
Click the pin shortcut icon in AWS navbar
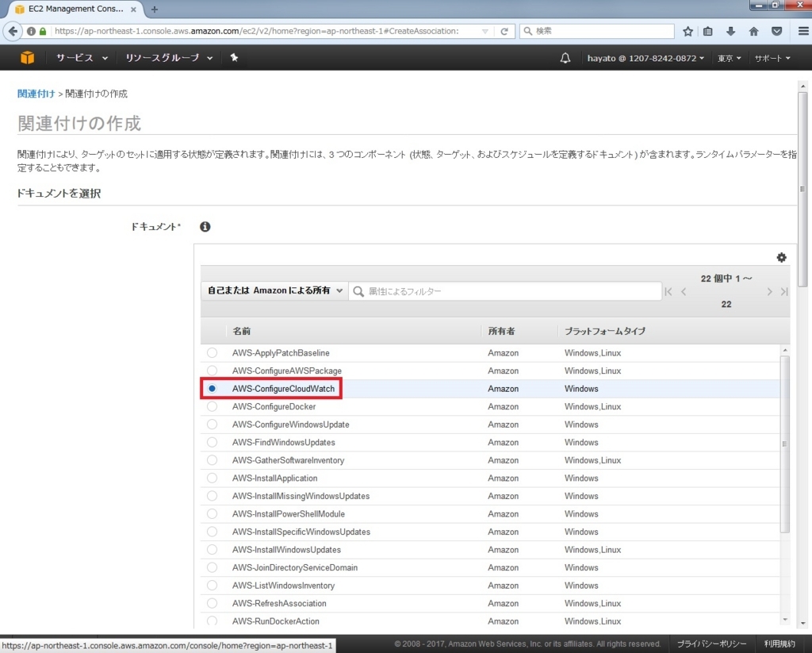point(234,58)
